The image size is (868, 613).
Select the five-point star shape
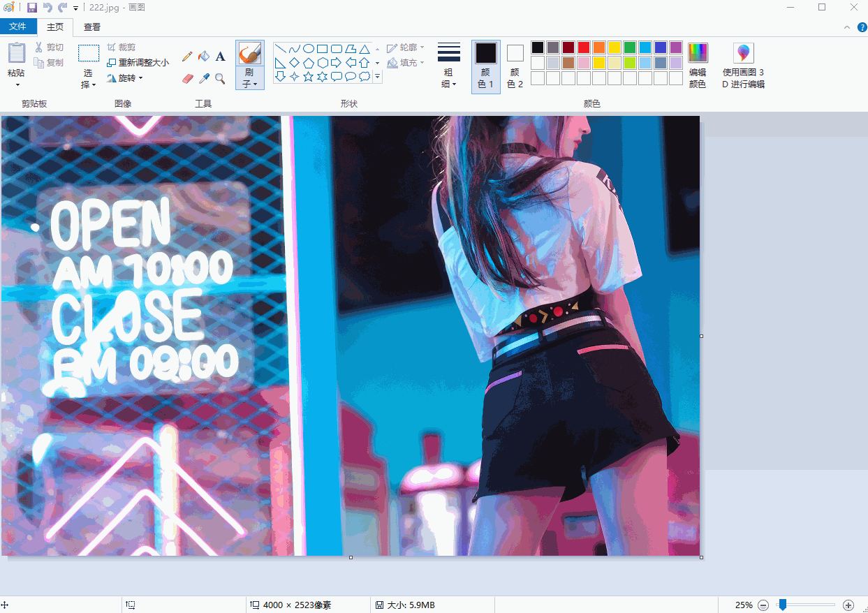click(x=308, y=77)
